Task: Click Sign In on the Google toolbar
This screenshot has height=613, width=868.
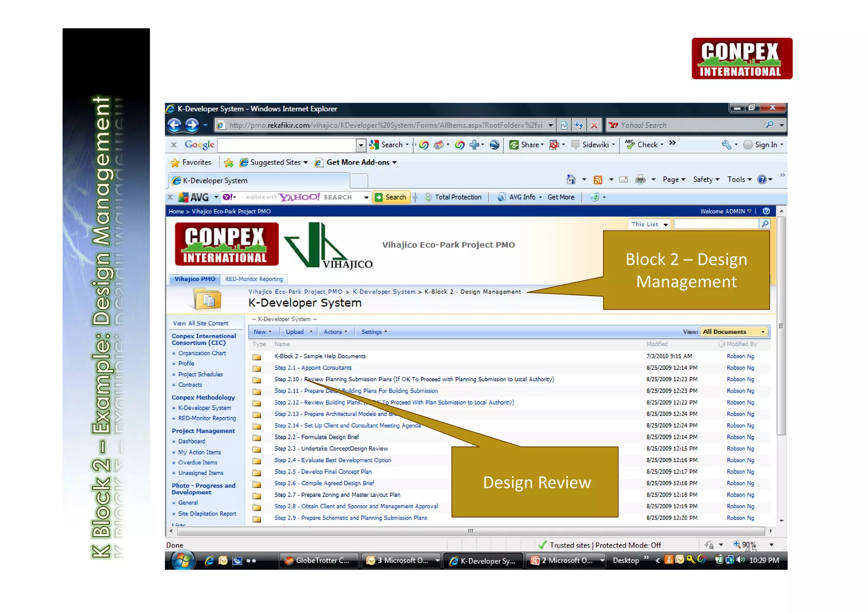Action: (763, 145)
